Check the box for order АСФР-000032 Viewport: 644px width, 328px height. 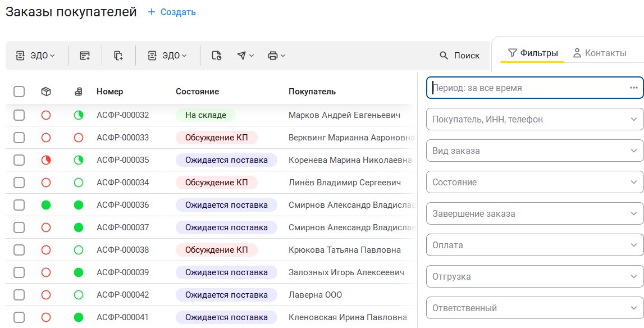click(x=19, y=115)
